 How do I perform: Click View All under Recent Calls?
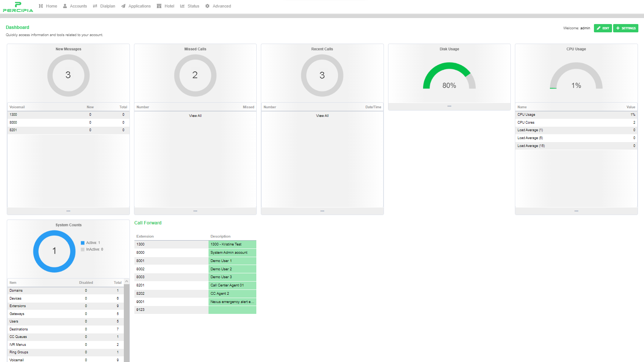coord(322,115)
